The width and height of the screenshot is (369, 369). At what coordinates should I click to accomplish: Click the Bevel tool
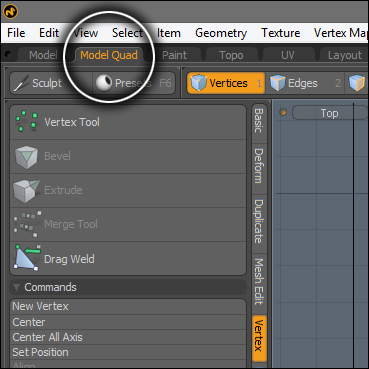coord(128,156)
